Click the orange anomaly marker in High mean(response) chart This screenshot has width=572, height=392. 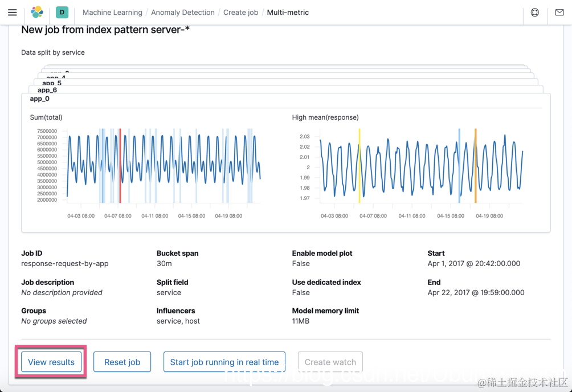pos(475,165)
